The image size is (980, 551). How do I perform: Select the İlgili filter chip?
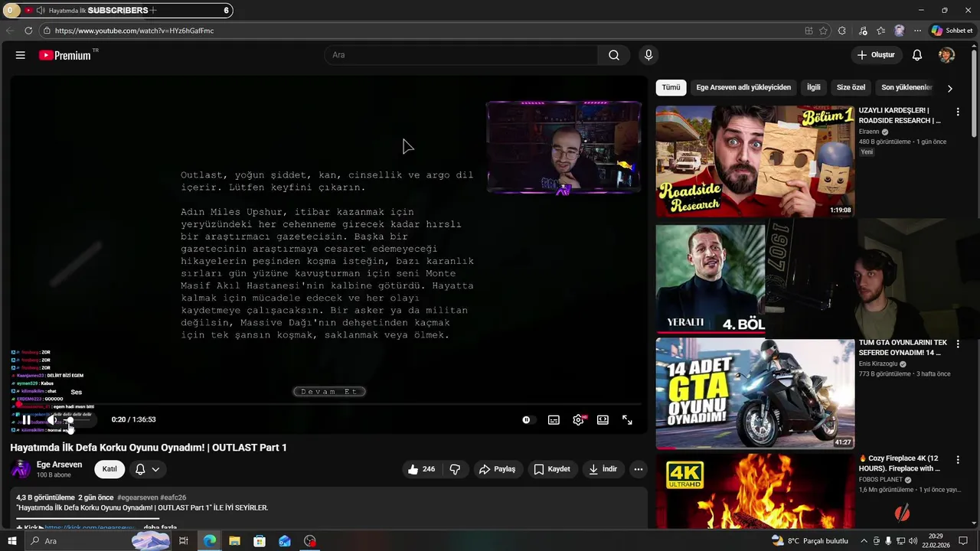pyautogui.click(x=813, y=87)
